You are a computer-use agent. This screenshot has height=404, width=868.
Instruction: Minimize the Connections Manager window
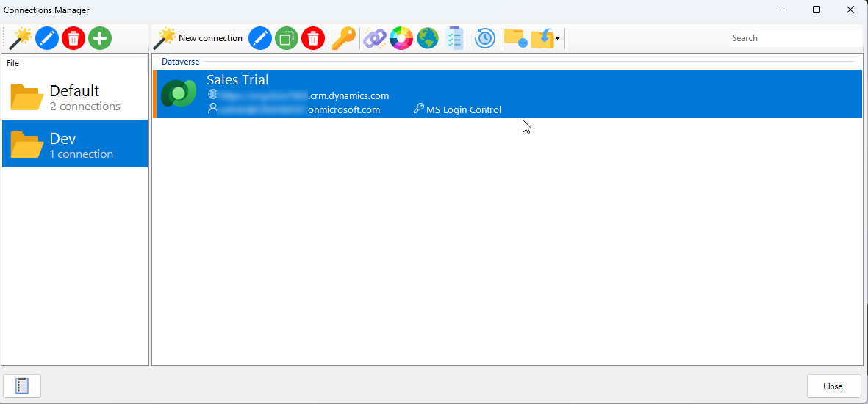784,10
